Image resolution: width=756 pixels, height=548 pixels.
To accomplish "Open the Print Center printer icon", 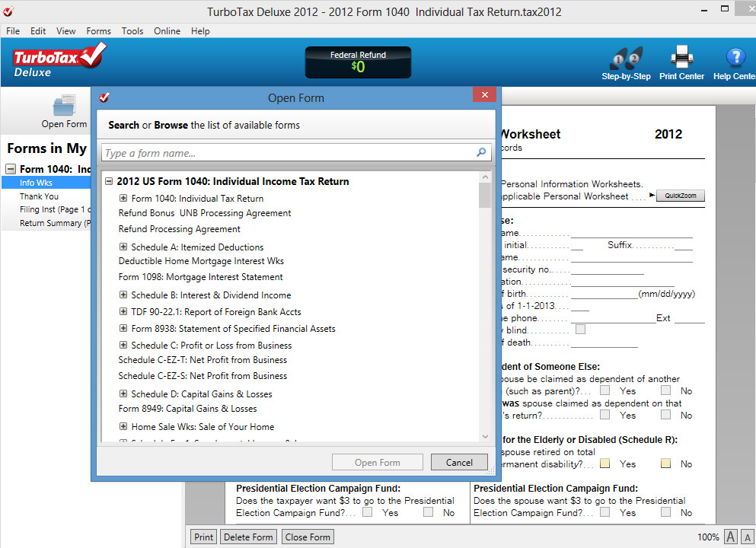I will (681, 57).
